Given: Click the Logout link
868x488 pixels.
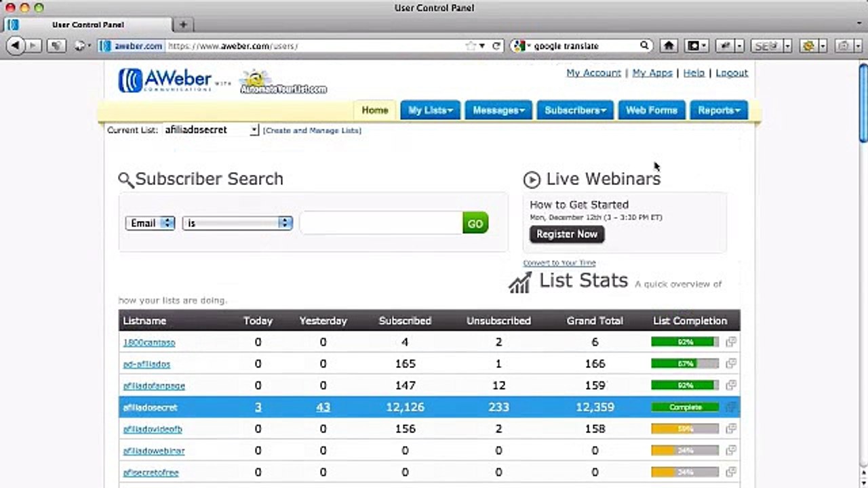Looking at the screenshot, I should tap(732, 73).
